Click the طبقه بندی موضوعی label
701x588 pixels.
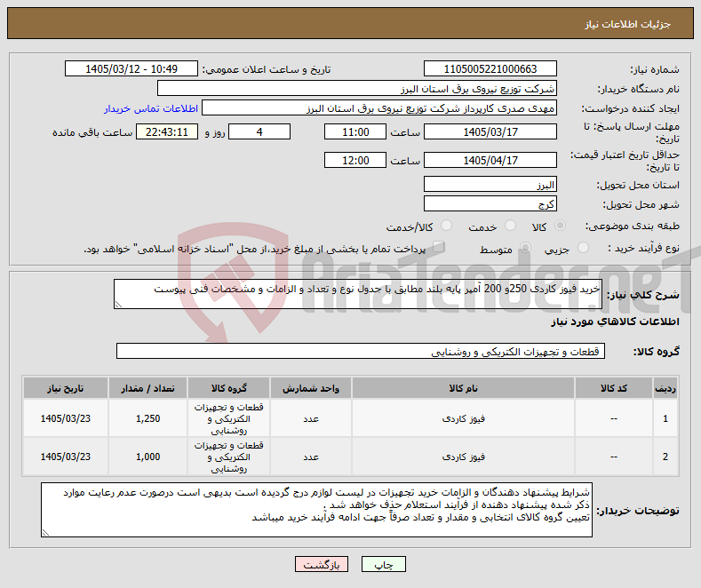pyautogui.click(x=633, y=226)
